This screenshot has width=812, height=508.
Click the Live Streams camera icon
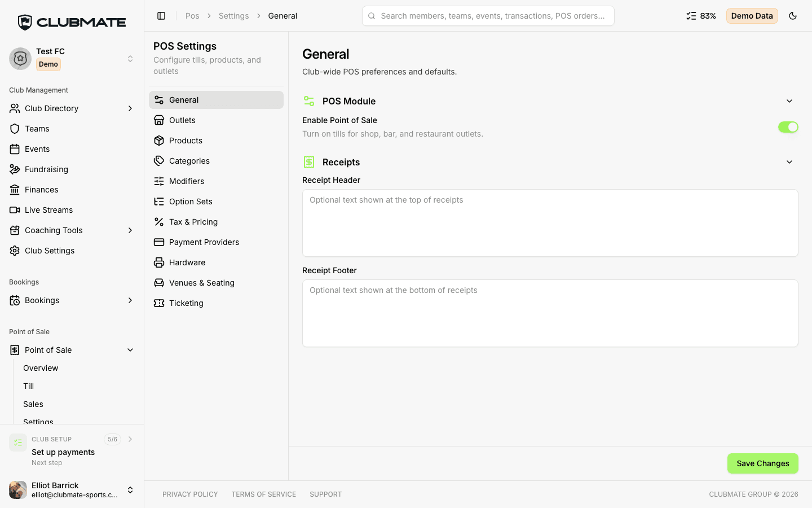pyautogui.click(x=15, y=210)
